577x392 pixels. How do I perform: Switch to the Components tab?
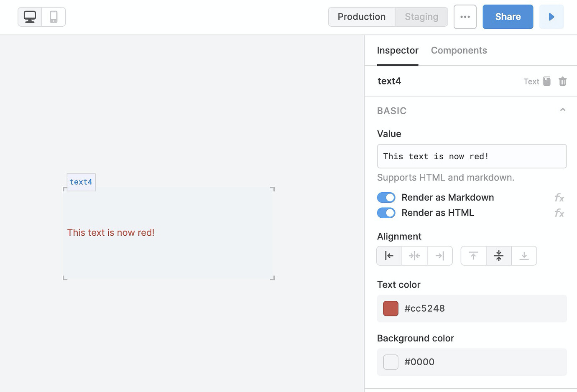(x=459, y=50)
